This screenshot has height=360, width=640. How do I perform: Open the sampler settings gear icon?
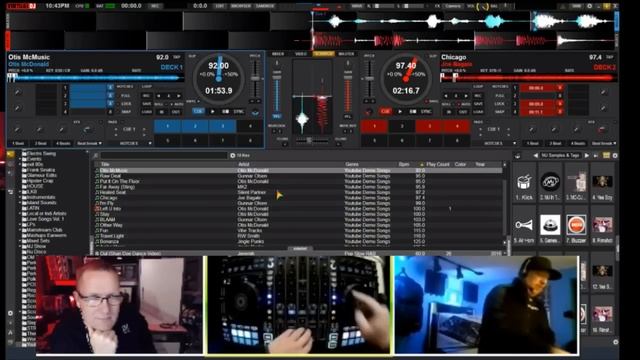pos(615,156)
